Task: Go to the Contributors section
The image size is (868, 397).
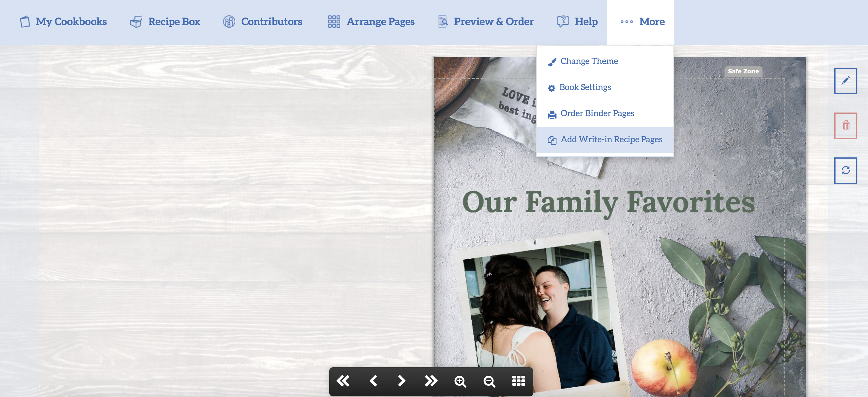Action: [262, 22]
